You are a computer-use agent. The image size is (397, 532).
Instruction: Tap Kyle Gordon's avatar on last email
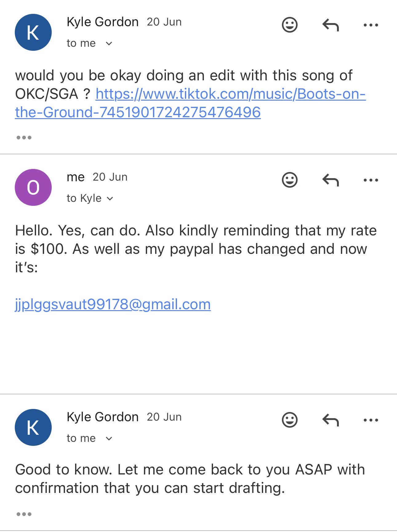(33, 427)
